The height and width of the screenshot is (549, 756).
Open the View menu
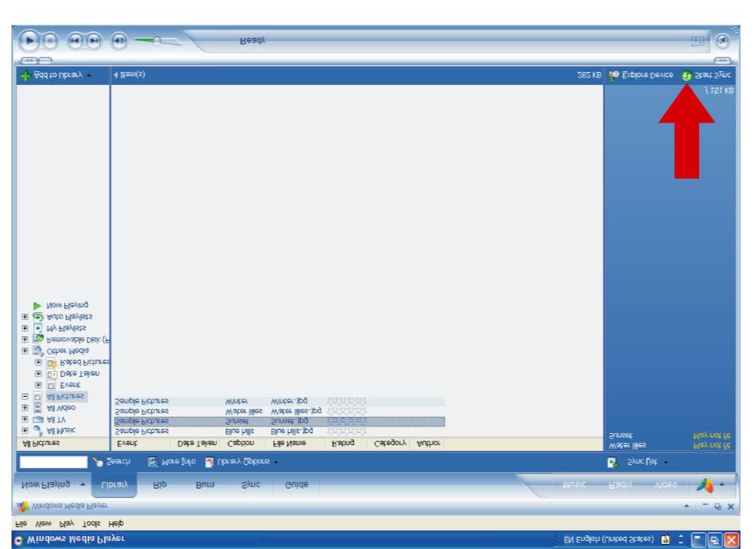[x=43, y=523]
